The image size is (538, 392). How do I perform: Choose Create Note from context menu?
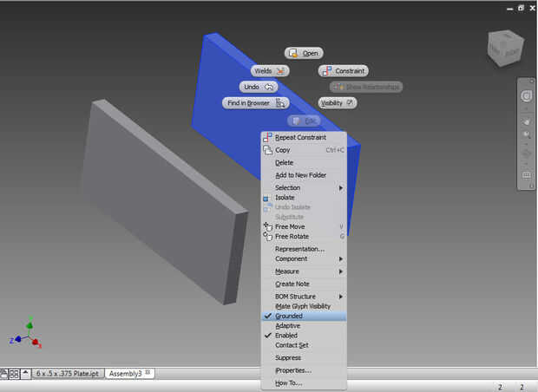(304, 284)
